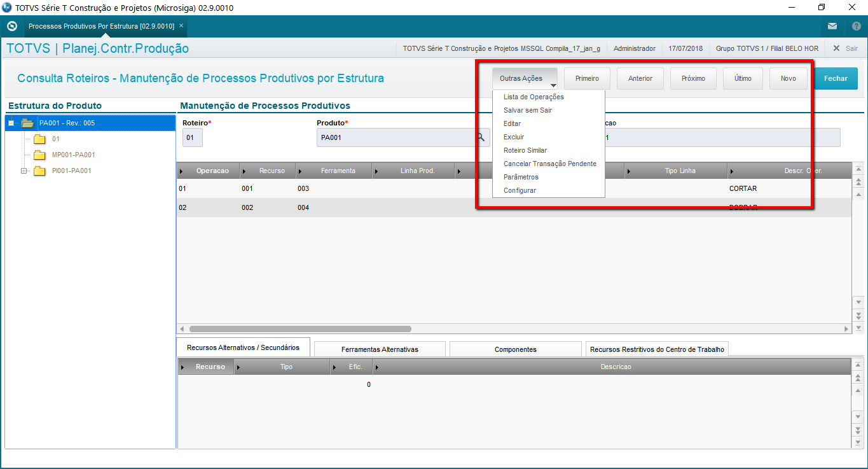Click Ferramenta cell 004 in the grid
The image size is (868, 469).
pyautogui.click(x=303, y=207)
